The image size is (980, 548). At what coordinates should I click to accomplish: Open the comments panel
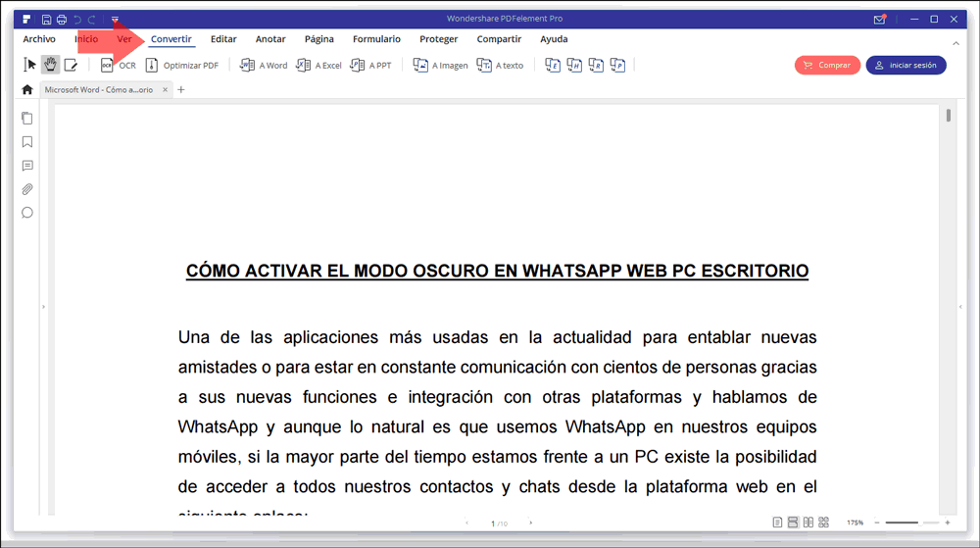click(x=26, y=166)
